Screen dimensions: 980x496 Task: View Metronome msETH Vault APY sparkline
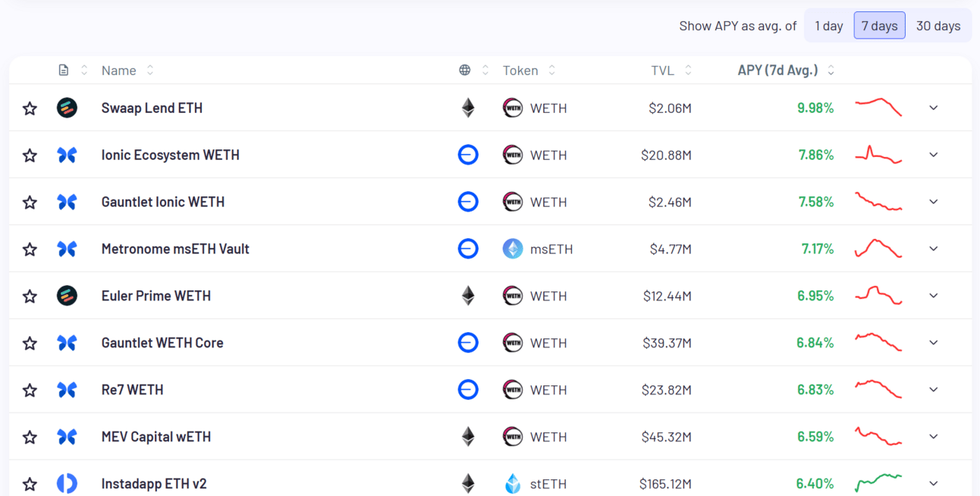click(878, 248)
